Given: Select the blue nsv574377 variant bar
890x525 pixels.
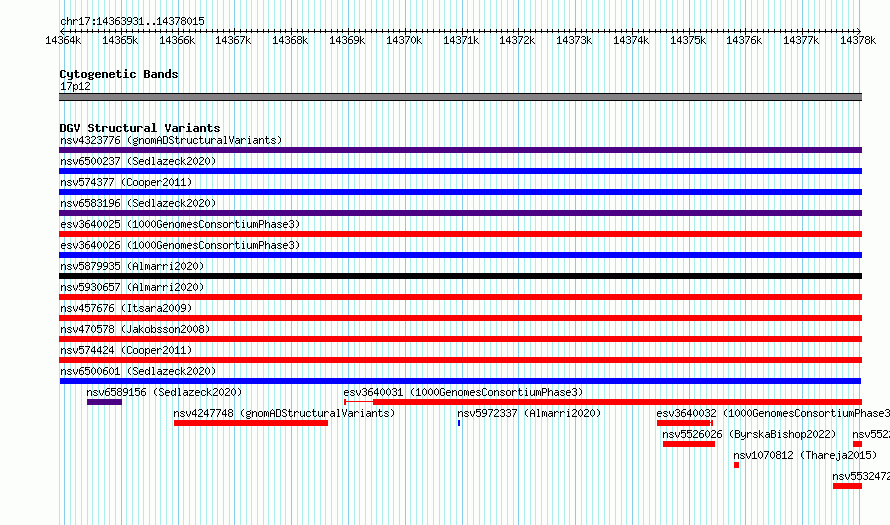Looking at the screenshot, I should (x=460, y=192).
